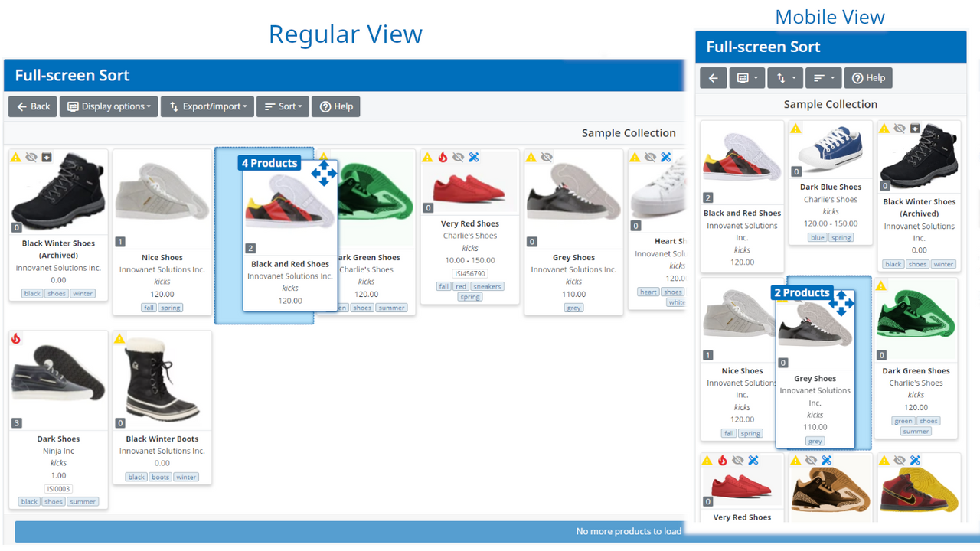Click 'Ninja Inc' vendor on Dark Shoes card
The height and width of the screenshot is (551, 980).
coord(58,451)
